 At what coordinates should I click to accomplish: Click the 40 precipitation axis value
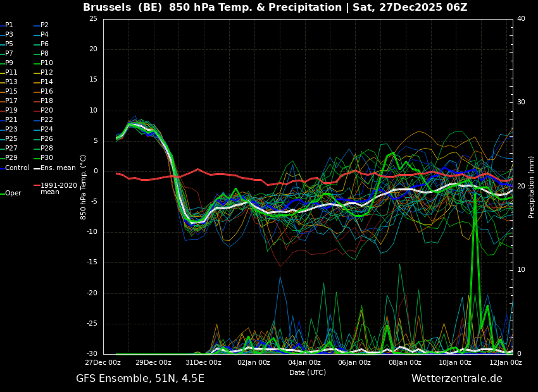coord(521,19)
